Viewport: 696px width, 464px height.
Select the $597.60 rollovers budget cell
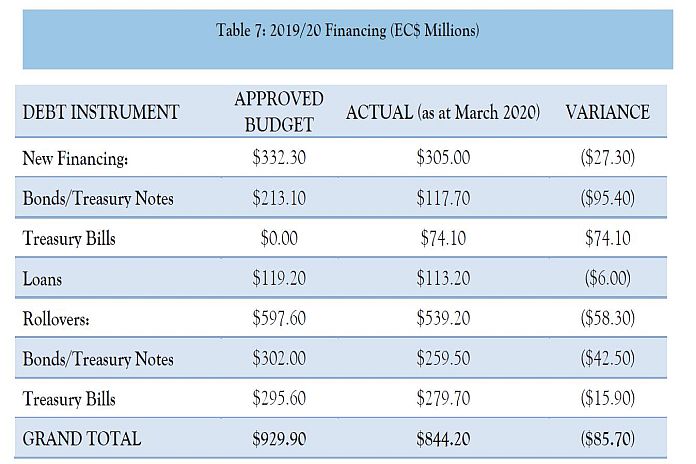279,319
